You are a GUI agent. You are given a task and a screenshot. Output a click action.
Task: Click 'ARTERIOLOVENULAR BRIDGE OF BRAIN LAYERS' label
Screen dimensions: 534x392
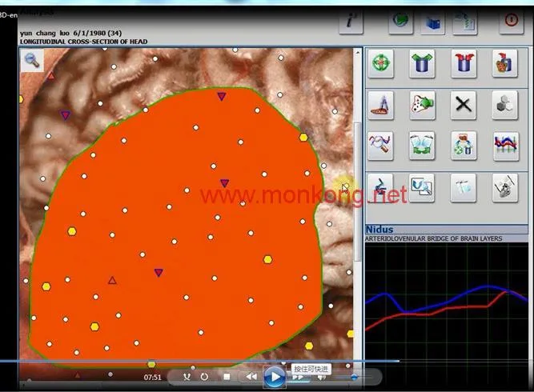(x=434, y=238)
